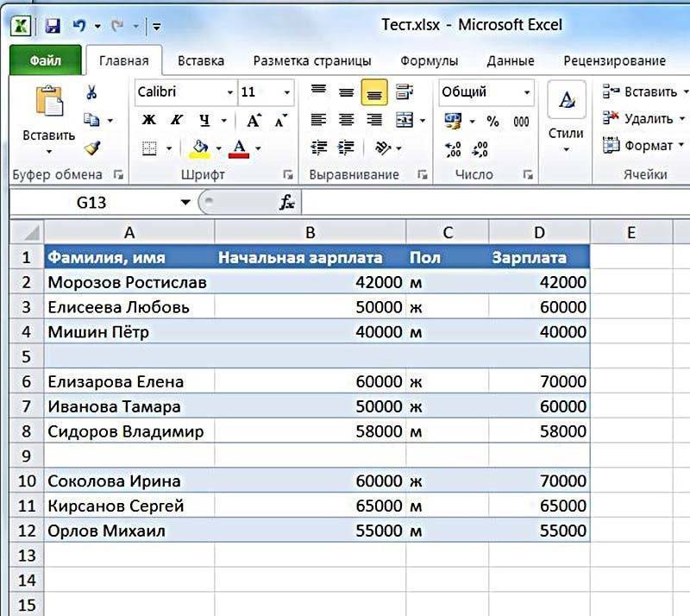Toggle italic formatting К button
Screen dimensions: 690x616
[x=176, y=121]
